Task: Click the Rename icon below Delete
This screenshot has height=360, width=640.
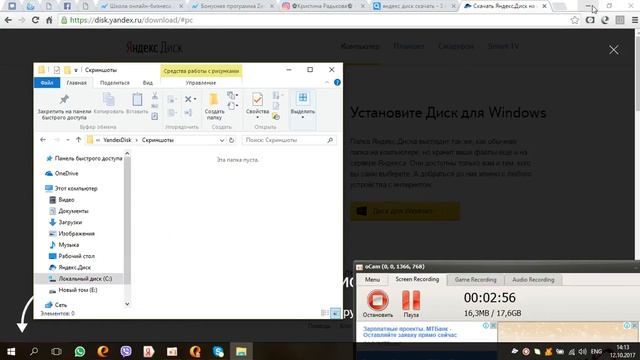Action: pos(188,112)
